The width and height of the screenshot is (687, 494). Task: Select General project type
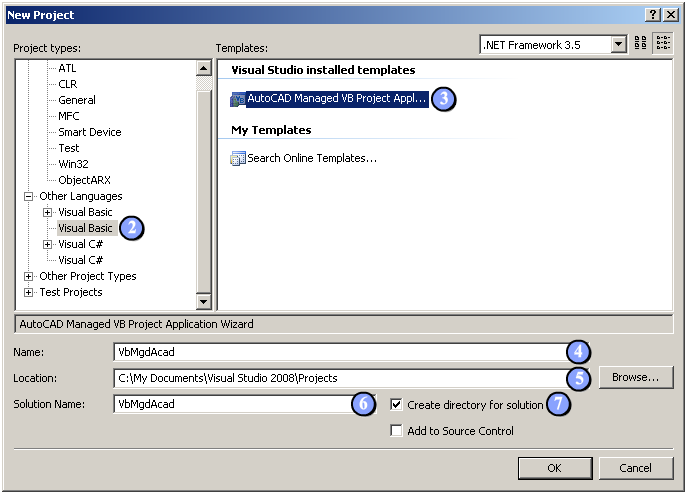(x=77, y=100)
